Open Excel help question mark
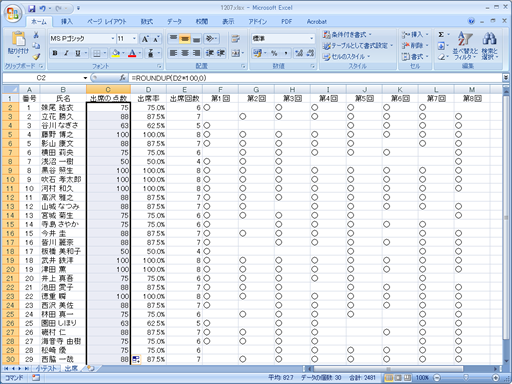512x384 pixels. [x=471, y=21]
